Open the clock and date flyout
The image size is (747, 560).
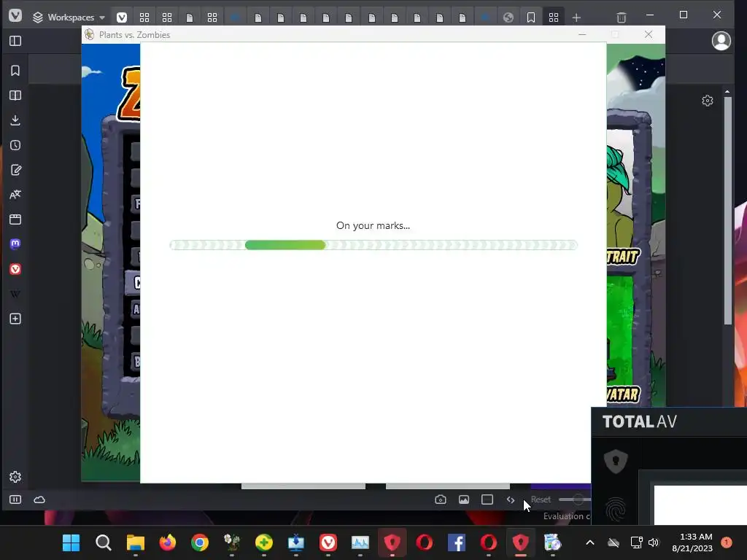pos(692,542)
